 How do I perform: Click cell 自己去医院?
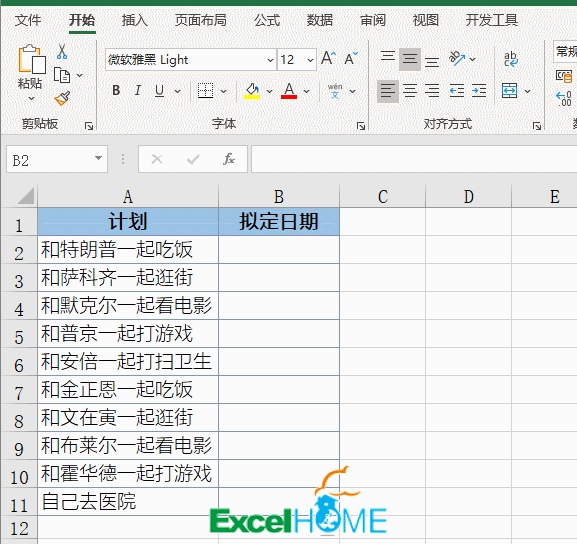tap(128, 502)
